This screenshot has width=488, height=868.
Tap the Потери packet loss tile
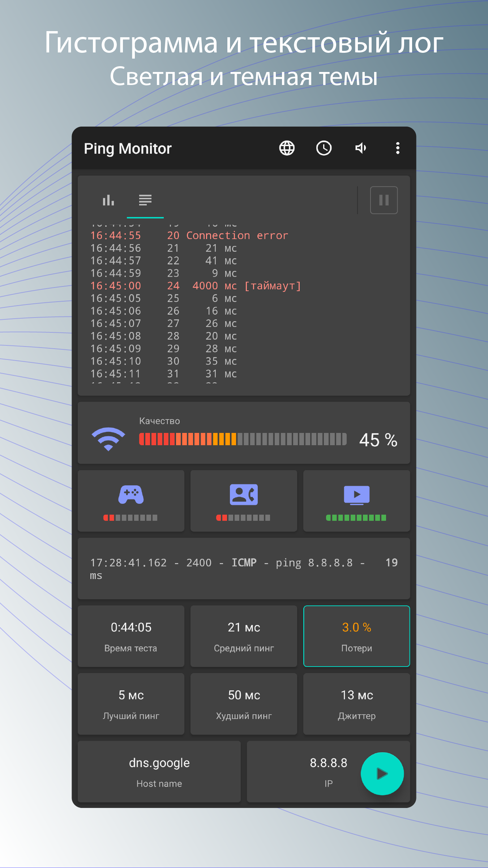pos(356,636)
